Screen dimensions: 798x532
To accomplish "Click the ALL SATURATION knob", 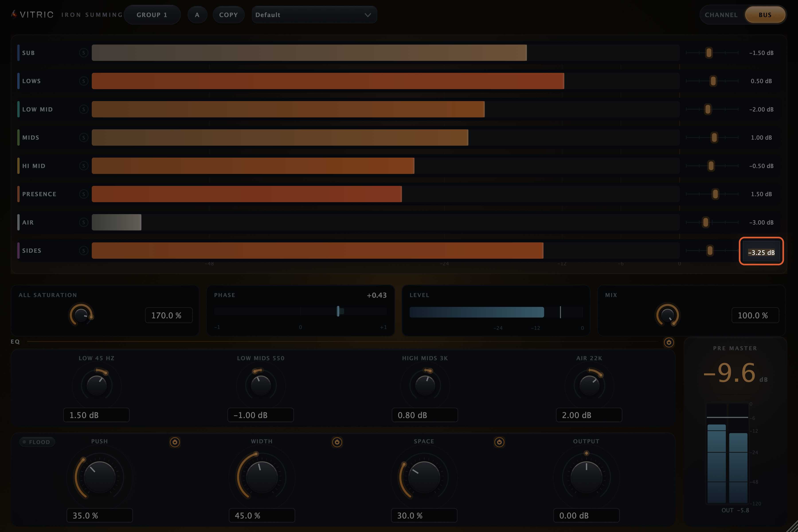I will coord(81,315).
